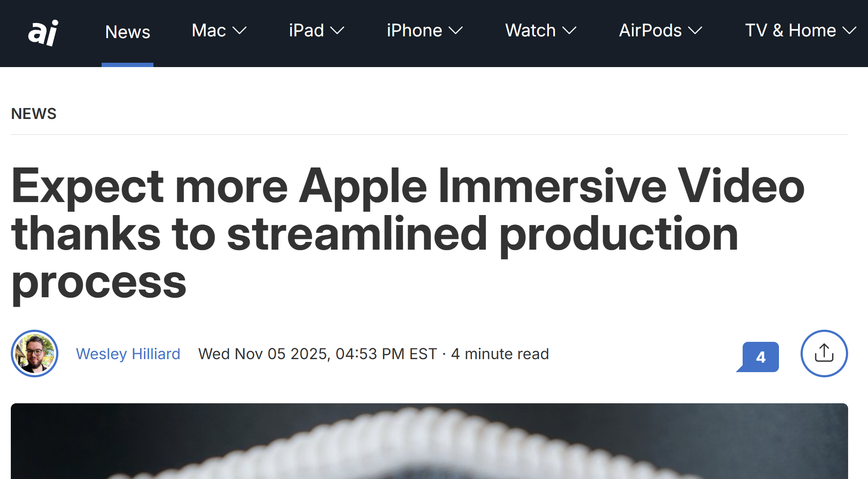Open the News tab
This screenshot has width=868, height=479.
click(128, 32)
